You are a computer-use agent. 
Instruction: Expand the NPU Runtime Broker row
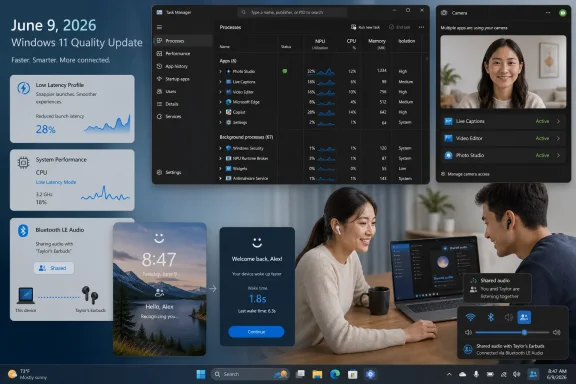(x=220, y=158)
